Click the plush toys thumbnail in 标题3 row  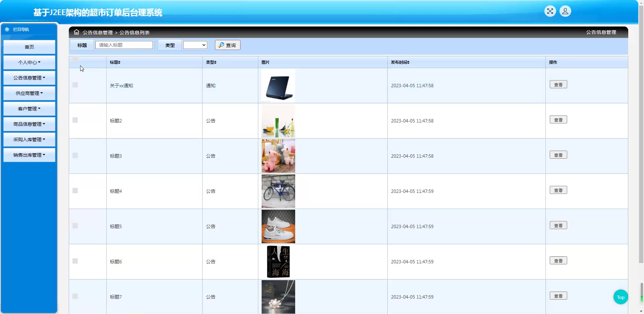[278, 156]
